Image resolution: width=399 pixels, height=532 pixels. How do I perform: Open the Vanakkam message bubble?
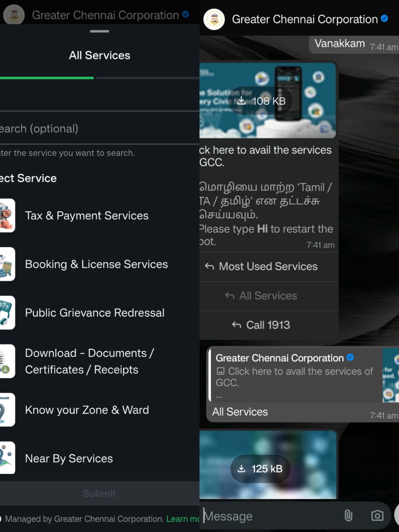[354, 44]
